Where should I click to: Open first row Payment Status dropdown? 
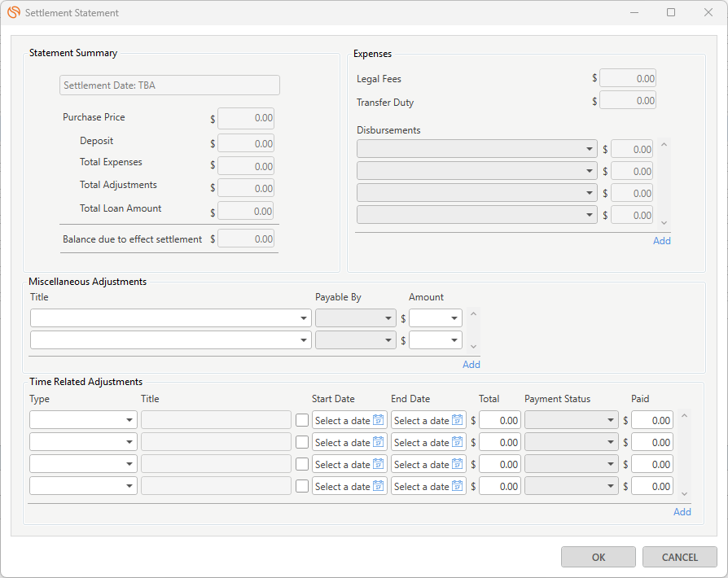572,420
